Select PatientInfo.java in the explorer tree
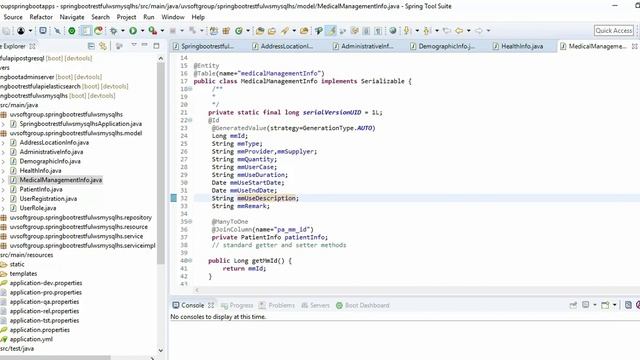The image size is (640, 360). [41, 189]
